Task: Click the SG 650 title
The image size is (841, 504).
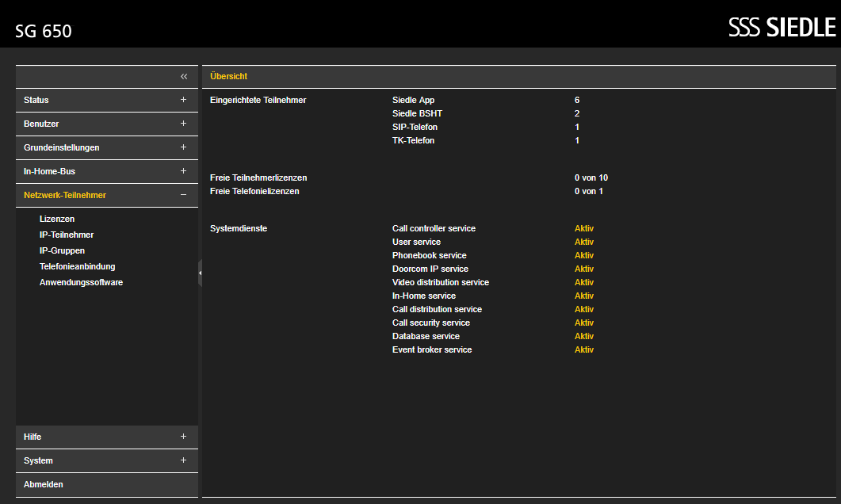Action: click(44, 31)
